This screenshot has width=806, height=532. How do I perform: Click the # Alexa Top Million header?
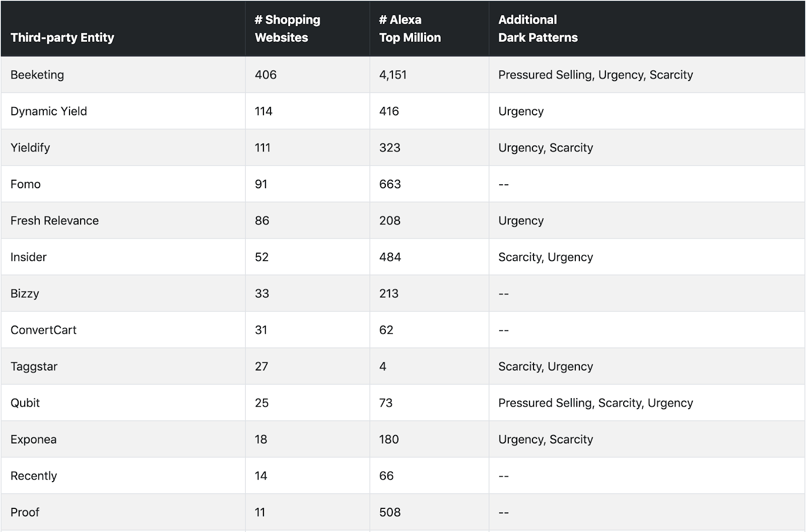click(410, 29)
